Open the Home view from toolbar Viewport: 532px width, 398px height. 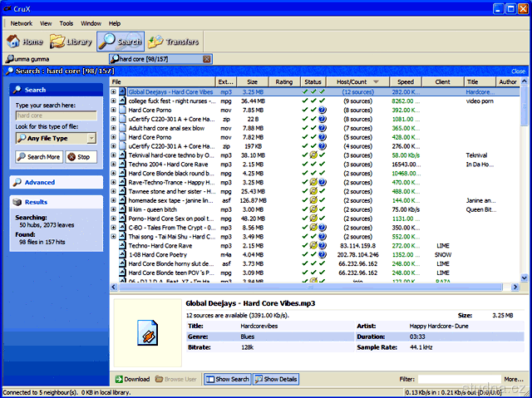pyautogui.click(x=25, y=41)
